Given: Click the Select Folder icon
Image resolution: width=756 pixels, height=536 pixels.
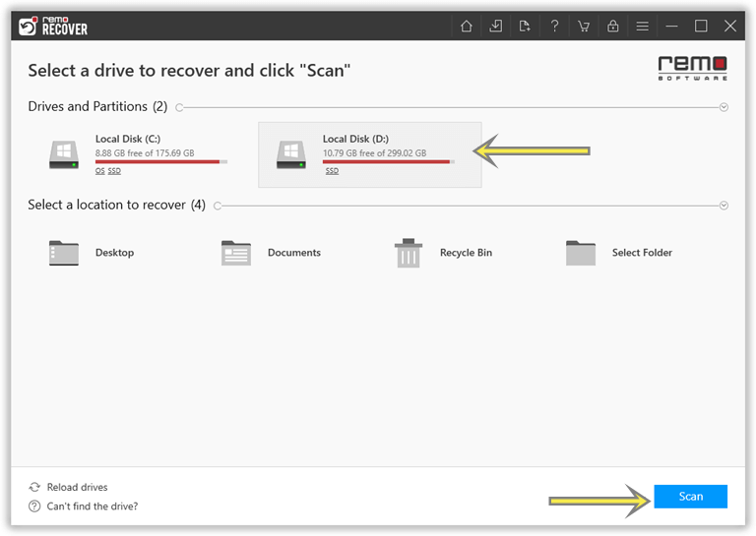Looking at the screenshot, I should [581, 253].
